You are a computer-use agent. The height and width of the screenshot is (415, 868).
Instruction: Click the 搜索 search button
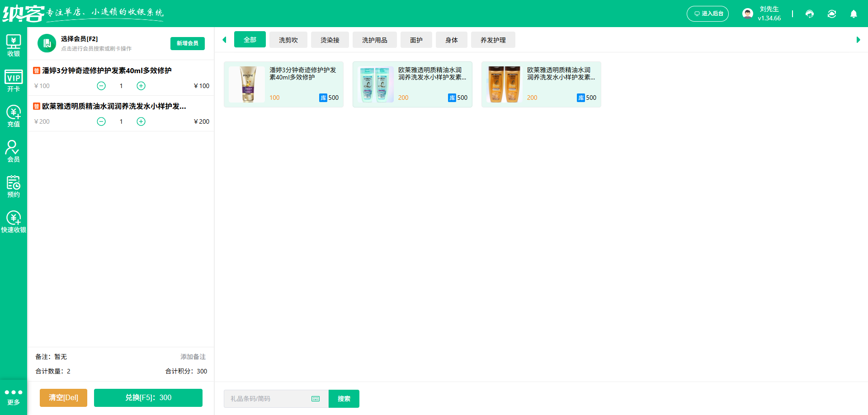click(x=344, y=399)
